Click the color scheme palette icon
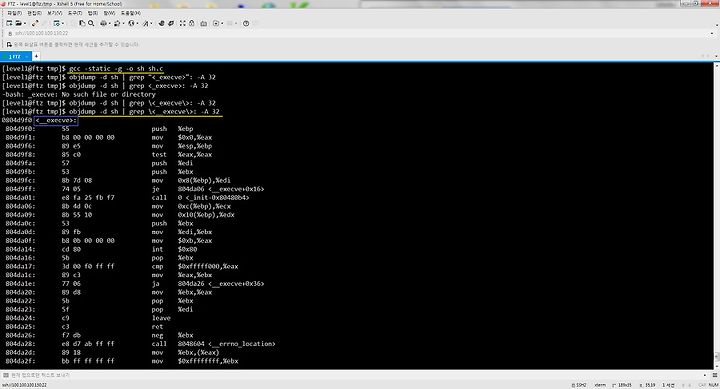The width and height of the screenshot is (720, 389). pos(117,23)
